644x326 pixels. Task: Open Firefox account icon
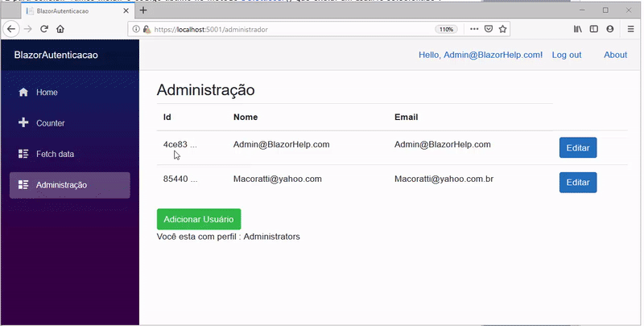(610, 29)
